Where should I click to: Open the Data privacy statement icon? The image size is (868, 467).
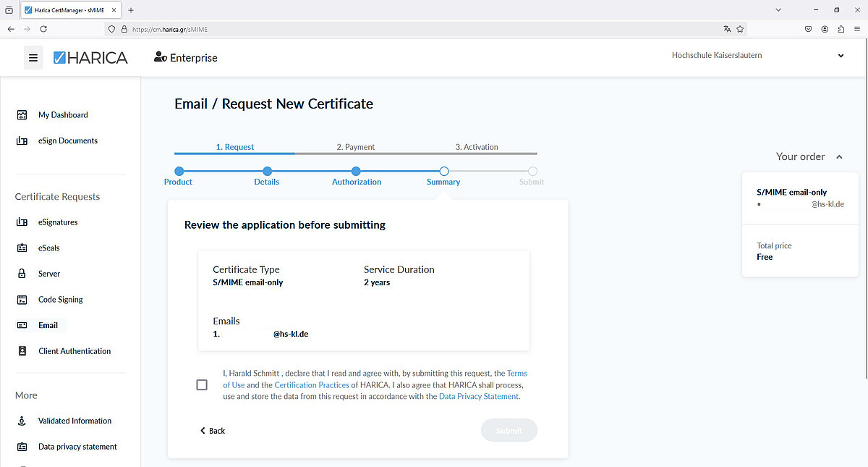click(22, 447)
